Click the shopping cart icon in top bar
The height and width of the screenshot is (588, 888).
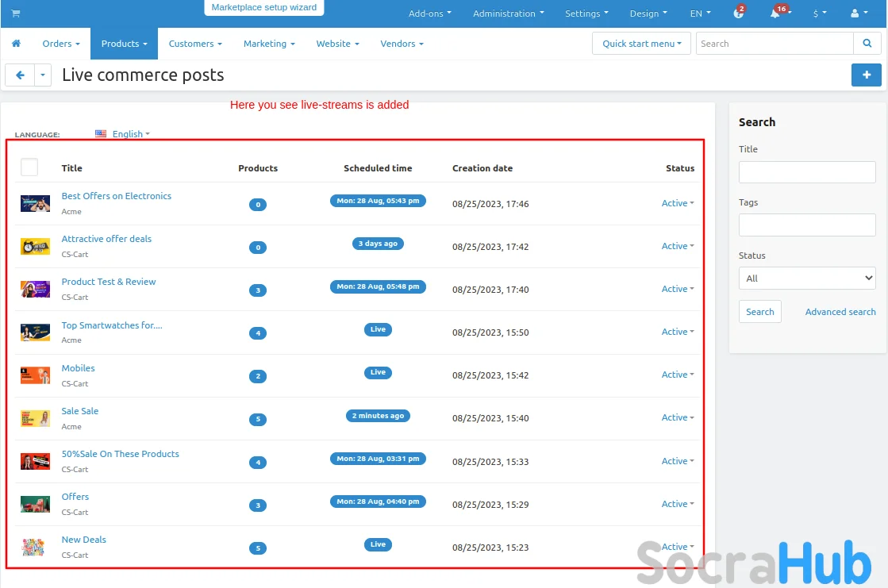pyautogui.click(x=16, y=13)
